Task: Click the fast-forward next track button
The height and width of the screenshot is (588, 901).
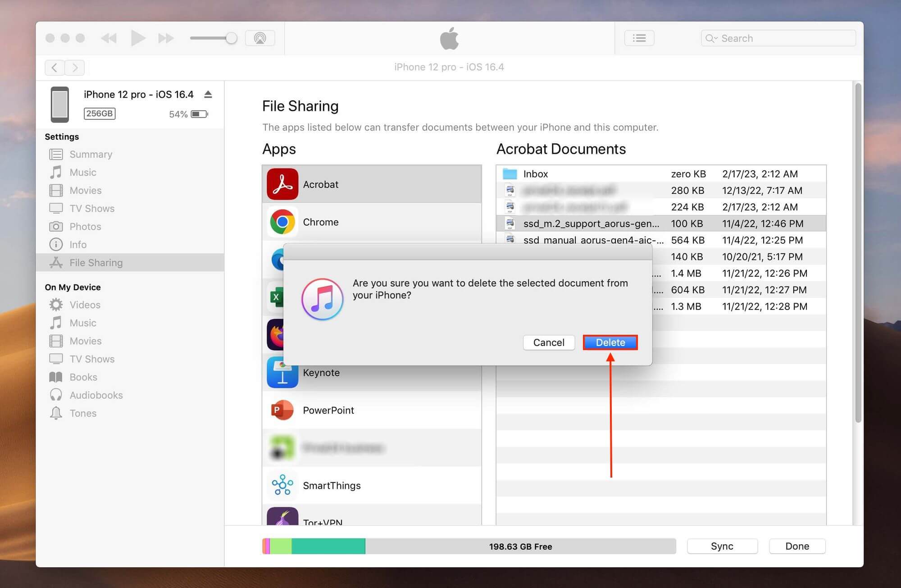Action: 166,38
